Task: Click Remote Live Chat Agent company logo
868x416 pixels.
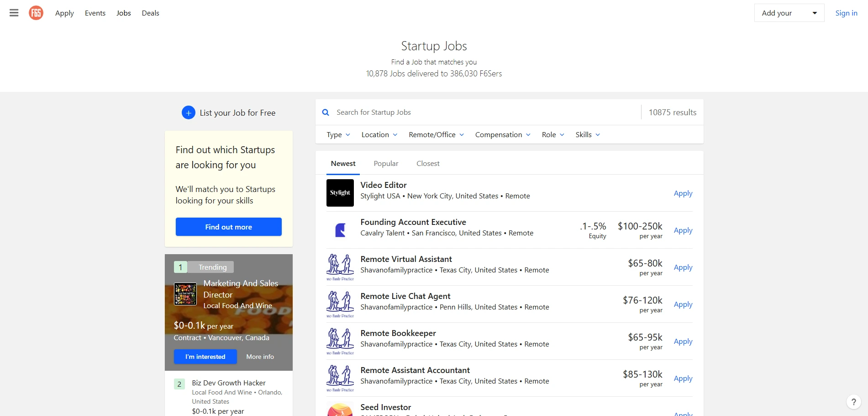Action: [340, 304]
